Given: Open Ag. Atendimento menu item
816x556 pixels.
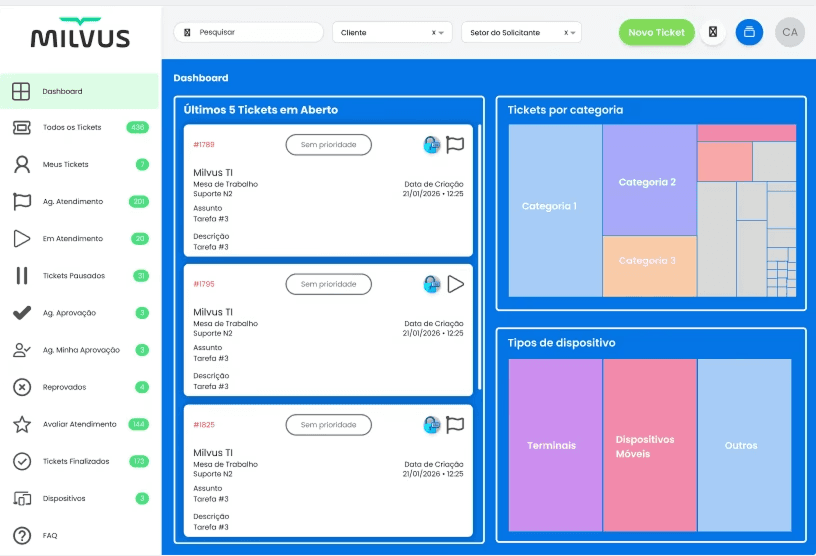Looking at the screenshot, I should [x=79, y=201].
